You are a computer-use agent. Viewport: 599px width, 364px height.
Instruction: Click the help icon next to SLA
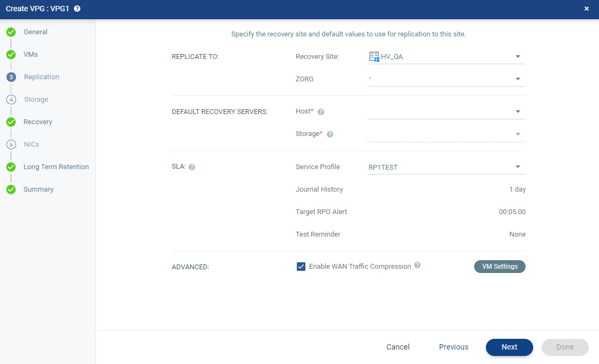(192, 167)
